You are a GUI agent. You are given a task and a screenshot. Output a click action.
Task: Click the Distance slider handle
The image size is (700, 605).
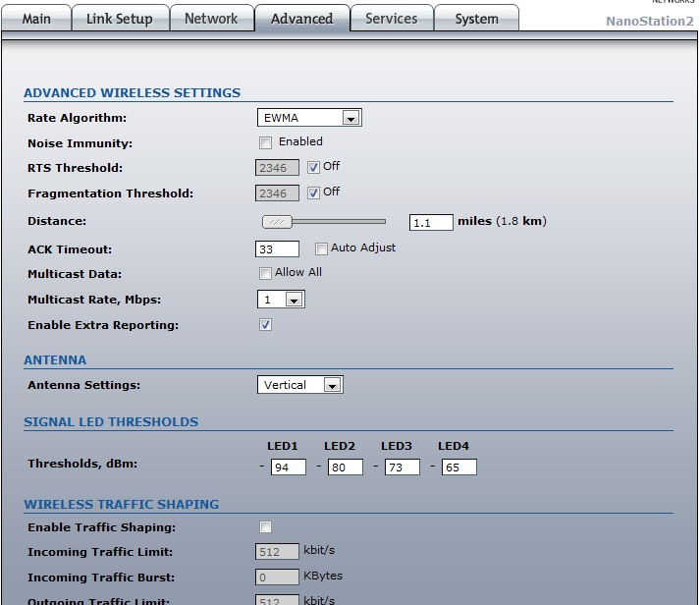click(279, 222)
